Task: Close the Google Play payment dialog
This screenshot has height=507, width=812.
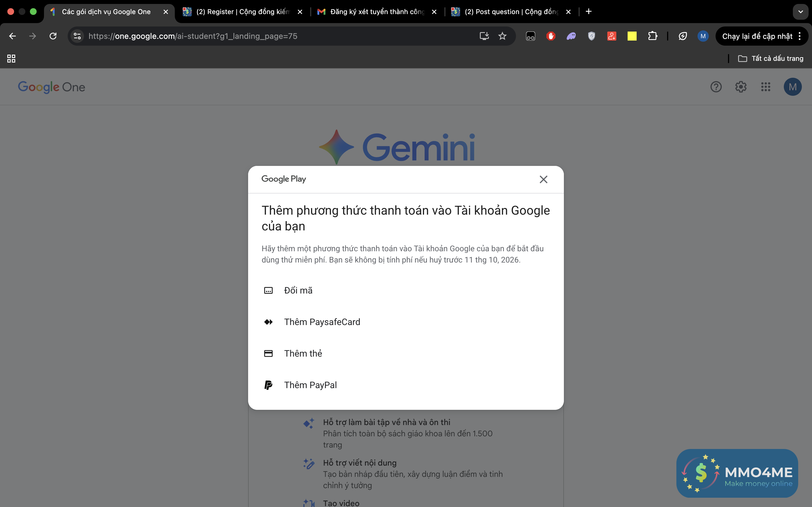Action: 543,179
